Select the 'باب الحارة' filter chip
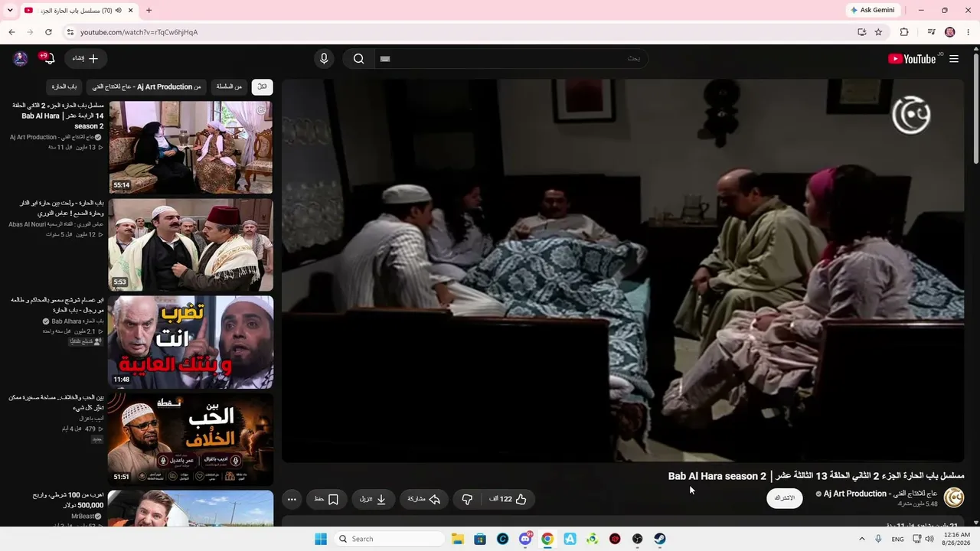This screenshot has width=980, height=551. click(x=64, y=86)
